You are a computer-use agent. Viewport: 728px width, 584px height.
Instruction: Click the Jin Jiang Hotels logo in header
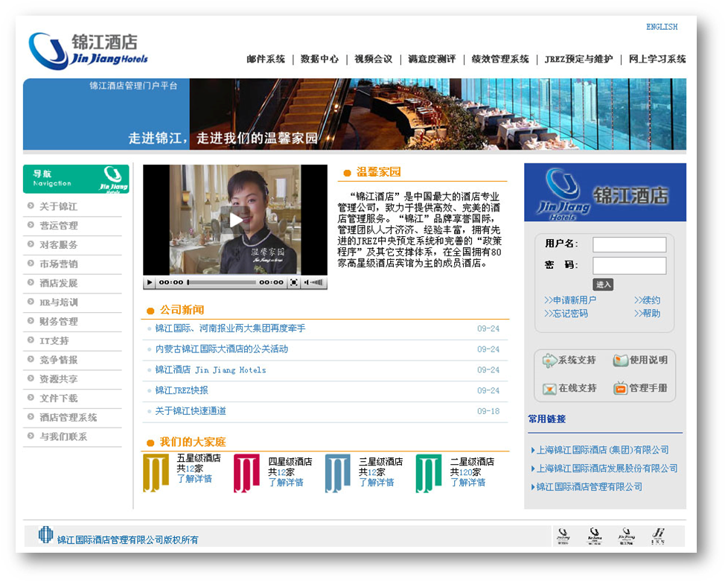coord(89,51)
